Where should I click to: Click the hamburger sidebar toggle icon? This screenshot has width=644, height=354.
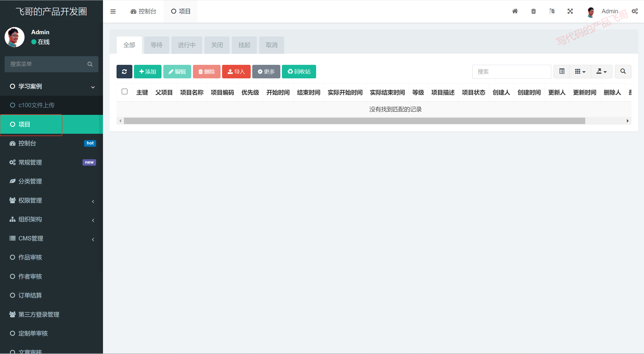point(113,11)
